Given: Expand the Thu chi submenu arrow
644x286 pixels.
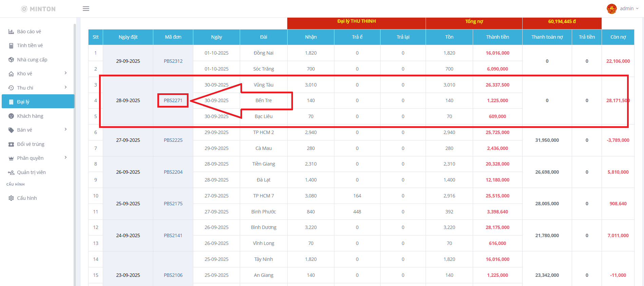Looking at the screenshot, I should (66, 88).
